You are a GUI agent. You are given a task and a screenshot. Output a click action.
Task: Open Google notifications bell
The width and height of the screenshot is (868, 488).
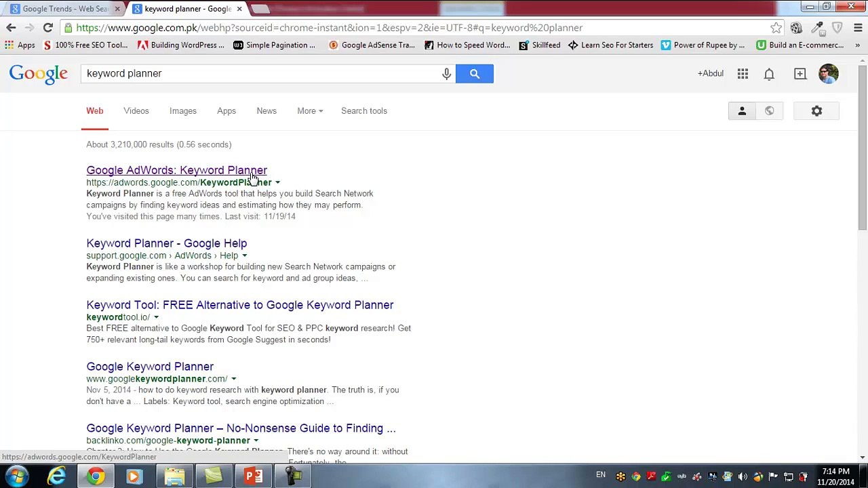click(x=769, y=73)
